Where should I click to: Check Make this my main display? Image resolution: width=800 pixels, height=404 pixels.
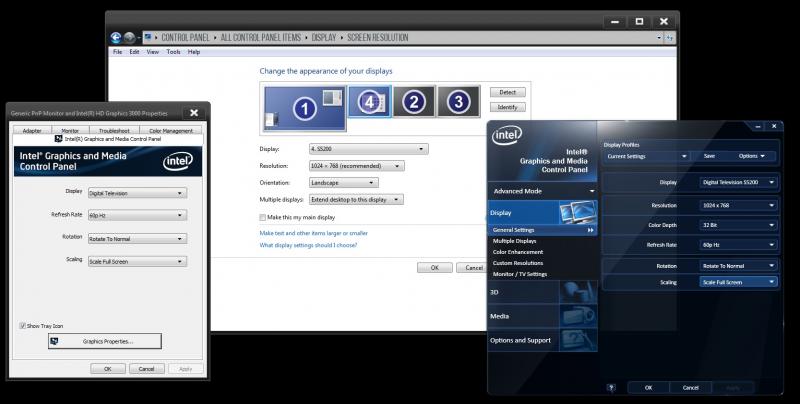[263, 217]
